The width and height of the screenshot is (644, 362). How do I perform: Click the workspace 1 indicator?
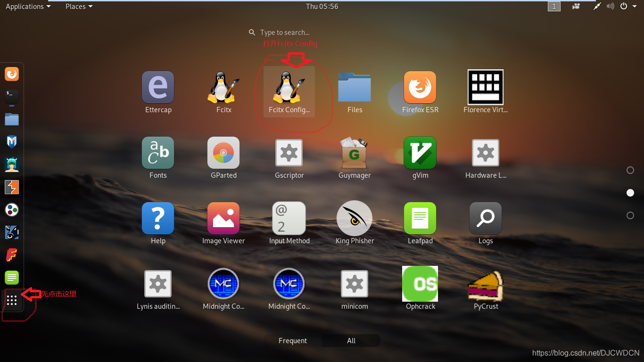point(554,7)
